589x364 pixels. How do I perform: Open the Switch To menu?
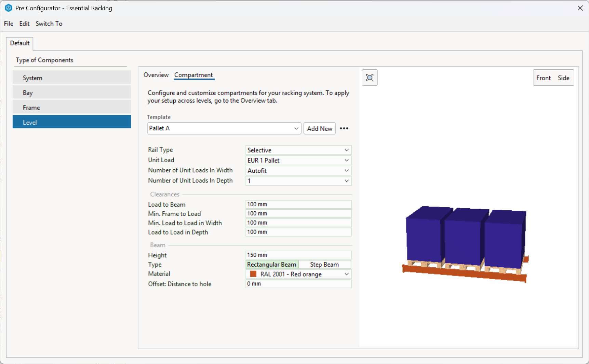point(49,24)
